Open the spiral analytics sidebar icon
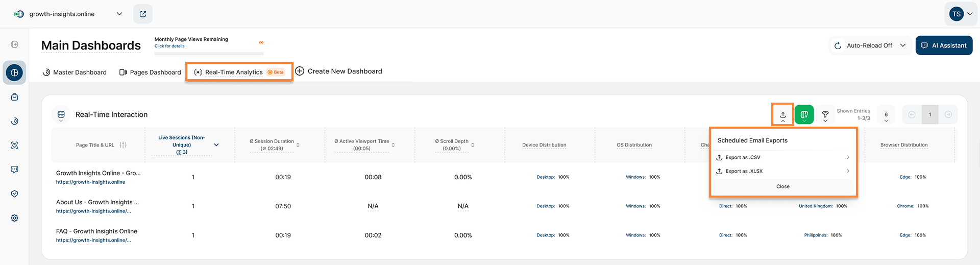 (x=15, y=121)
